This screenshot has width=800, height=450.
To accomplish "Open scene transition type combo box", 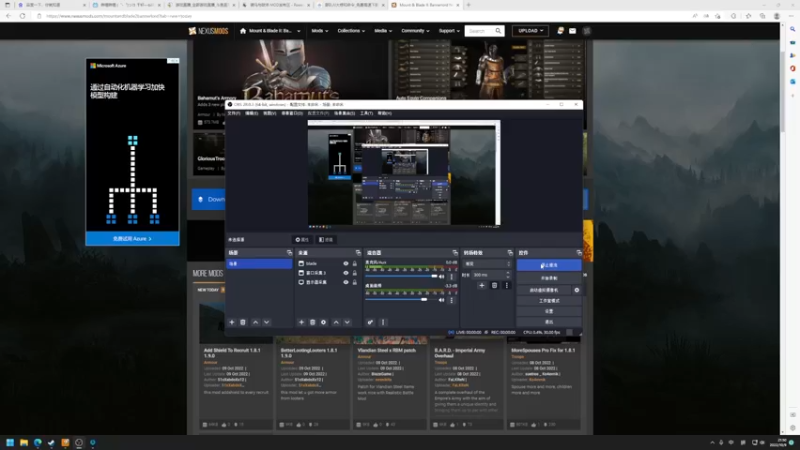I will (x=487, y=264).
